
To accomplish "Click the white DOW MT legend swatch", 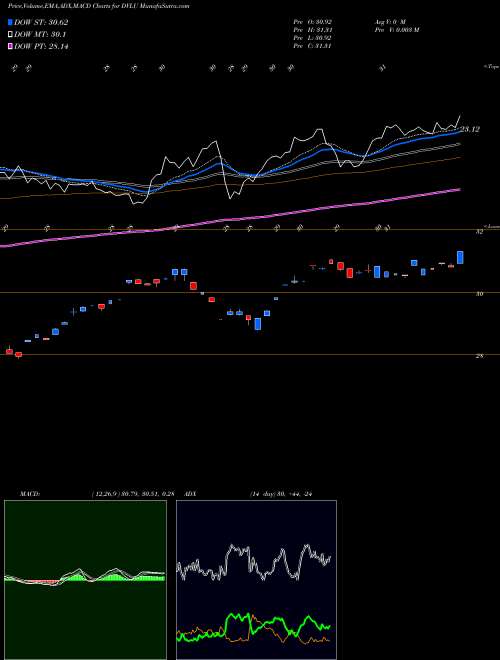I will pos(11,35).
